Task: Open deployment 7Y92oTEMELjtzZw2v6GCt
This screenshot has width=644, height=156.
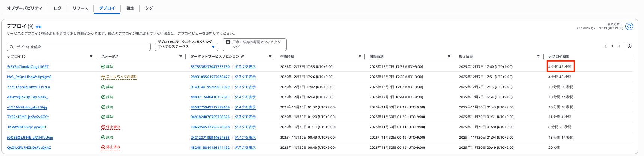Action: 28,117
